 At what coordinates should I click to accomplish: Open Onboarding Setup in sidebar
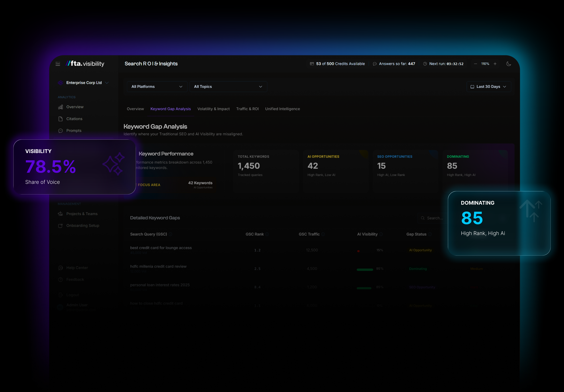coord(83,226)
